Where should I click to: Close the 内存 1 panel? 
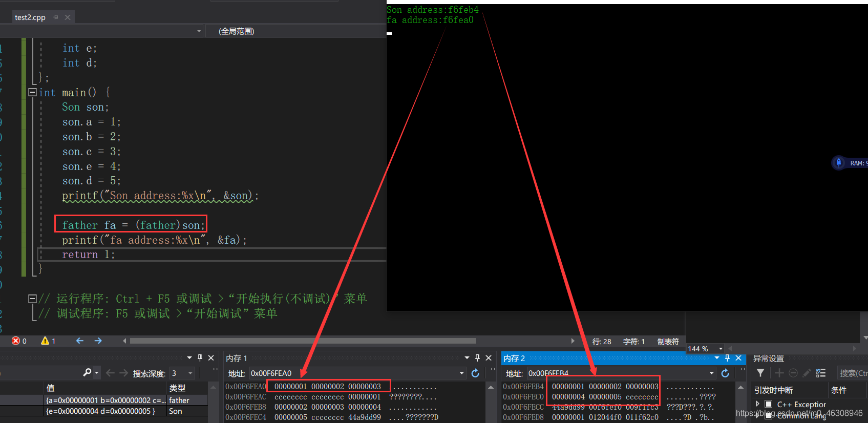coord(489,358)
